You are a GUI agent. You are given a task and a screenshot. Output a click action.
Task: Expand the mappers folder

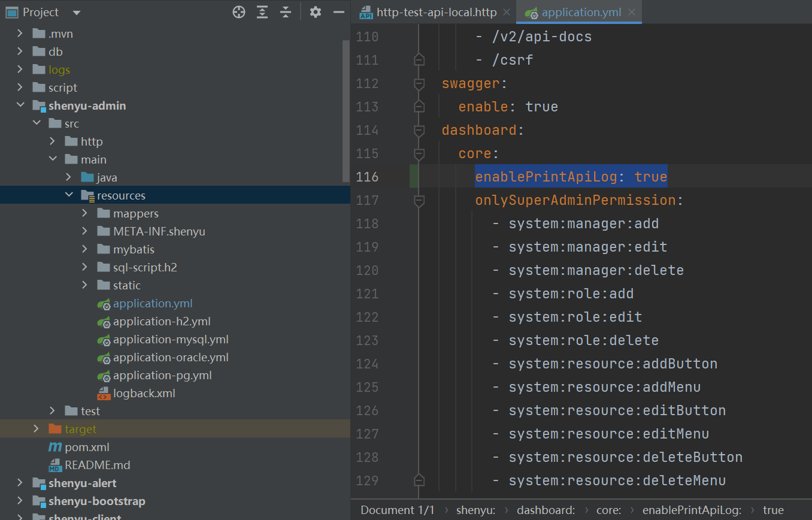click(x=84, y=214)
